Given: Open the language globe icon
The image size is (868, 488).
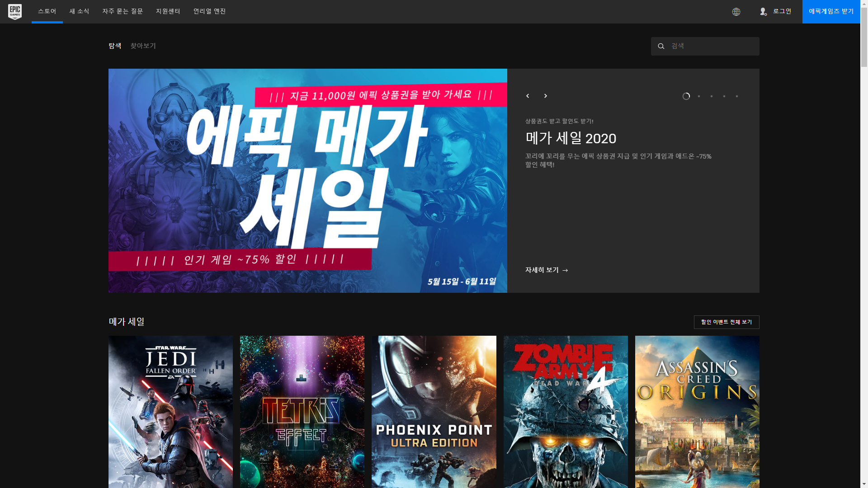Looking at the screenshot, I should click(736, 12).
